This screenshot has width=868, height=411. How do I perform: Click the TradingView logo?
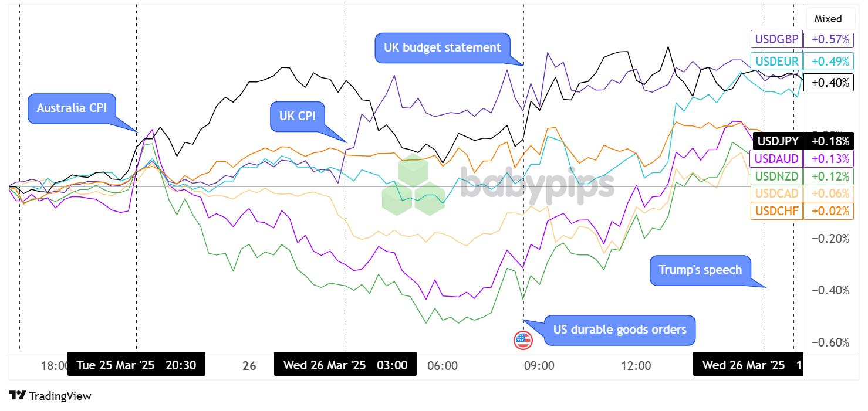tap(50, 396)
